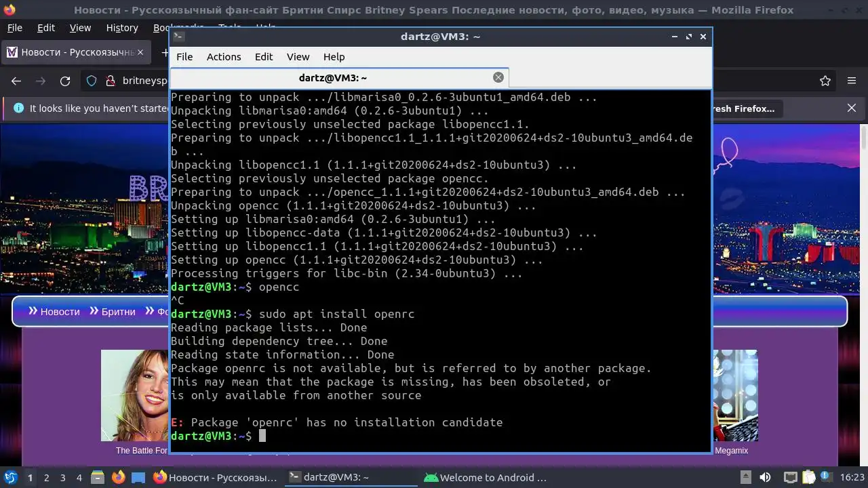Open The Battle For thumbnail image
Image resolution: width=868 pixels, height=488 pixels.
[x=134, y=395]
